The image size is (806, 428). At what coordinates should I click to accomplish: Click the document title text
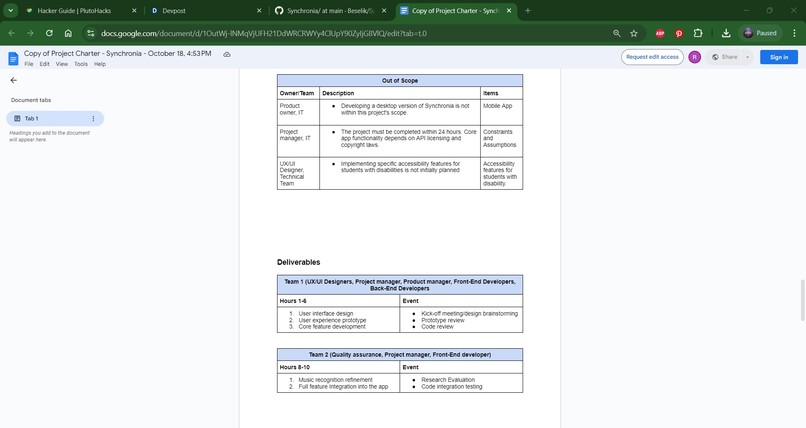117,53
